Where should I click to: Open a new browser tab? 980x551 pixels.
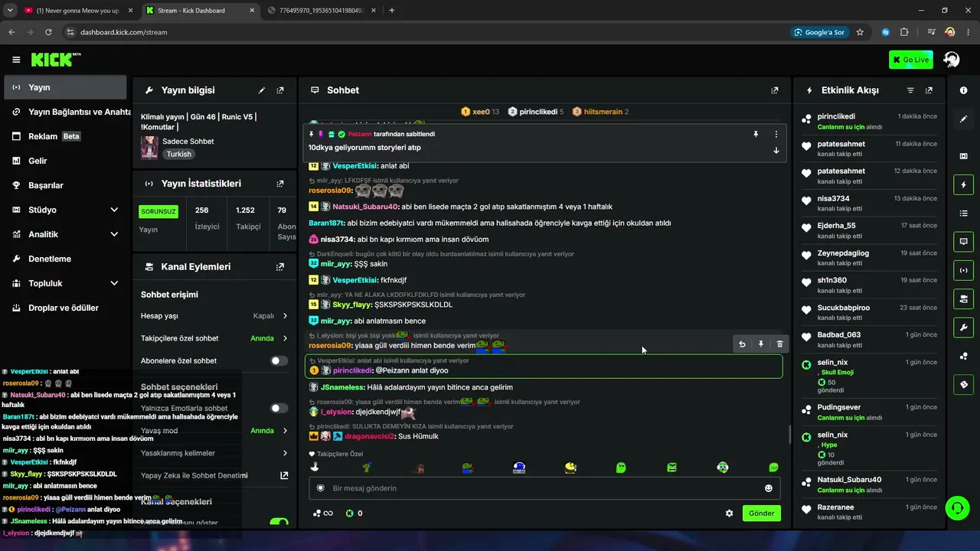392,10
